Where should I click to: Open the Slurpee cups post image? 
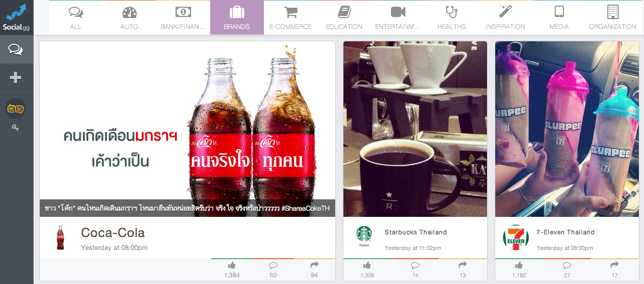pos(567,129)
